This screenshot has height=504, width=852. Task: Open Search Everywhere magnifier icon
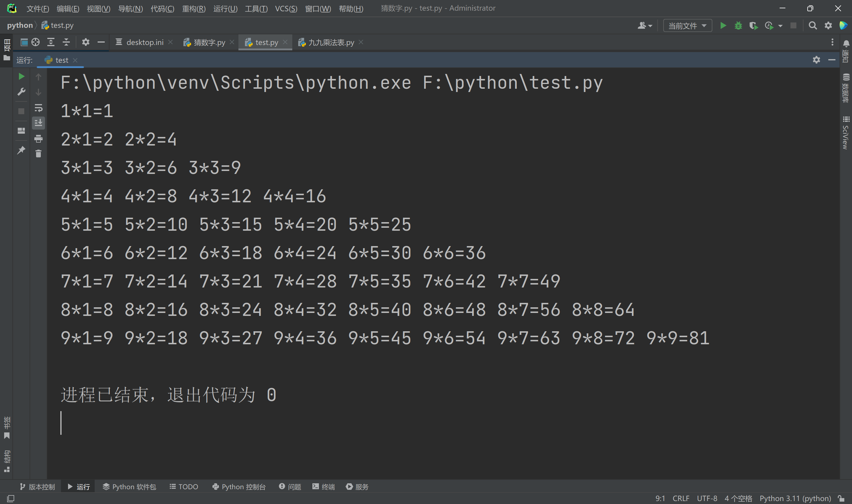(813, 26)
